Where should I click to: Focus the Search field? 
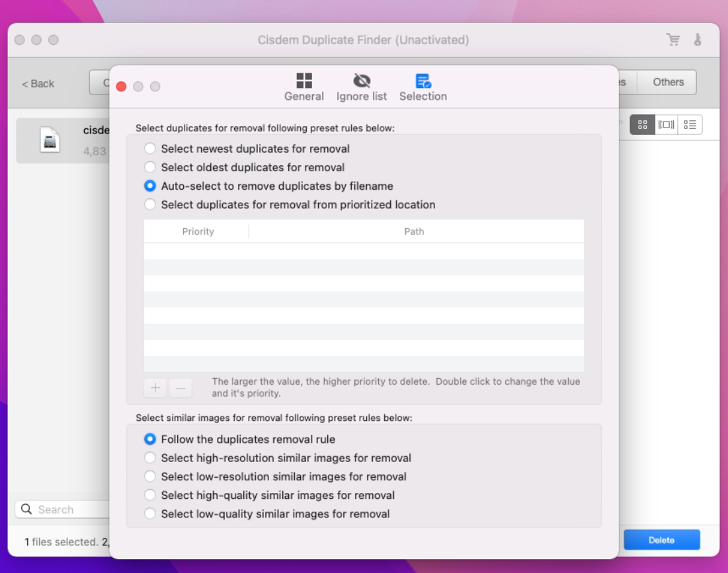pos(63,510)
